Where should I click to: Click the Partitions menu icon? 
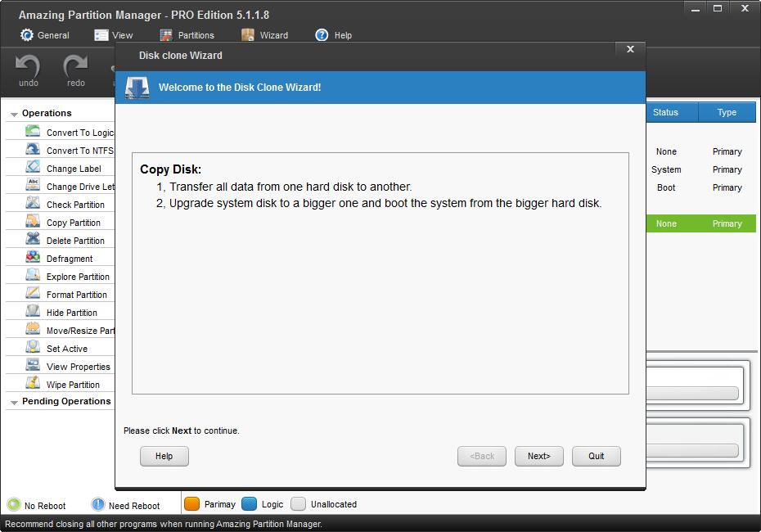coord(166,35)
